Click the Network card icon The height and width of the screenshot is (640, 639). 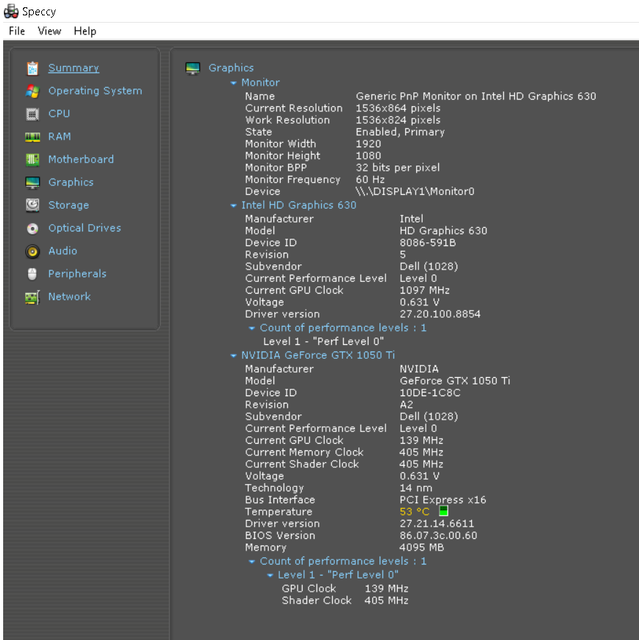33,297
